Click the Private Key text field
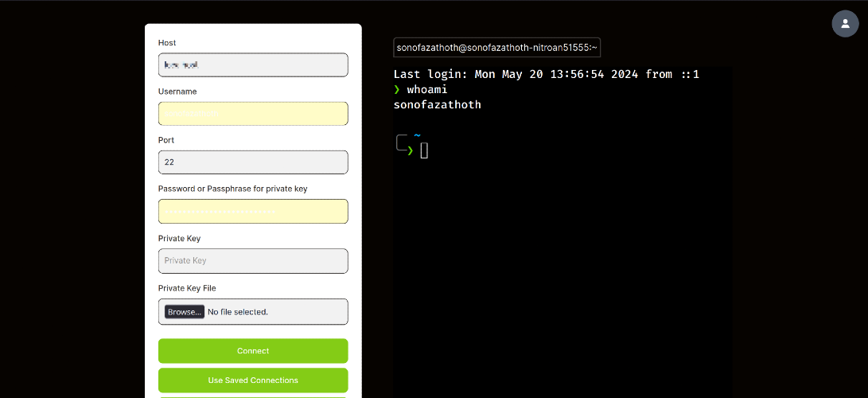Image resolution: width=868 pixels, height=398 pixels. click(253, 261)
